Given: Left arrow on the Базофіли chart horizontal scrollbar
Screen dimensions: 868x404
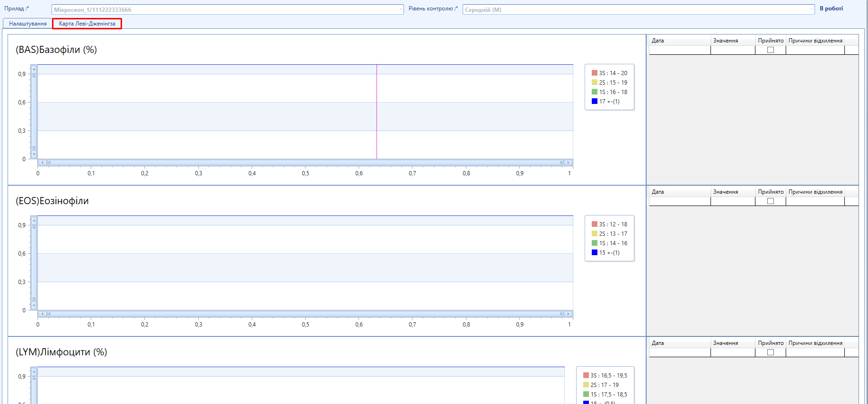Looking at the screenshot, I should point(43,163).
